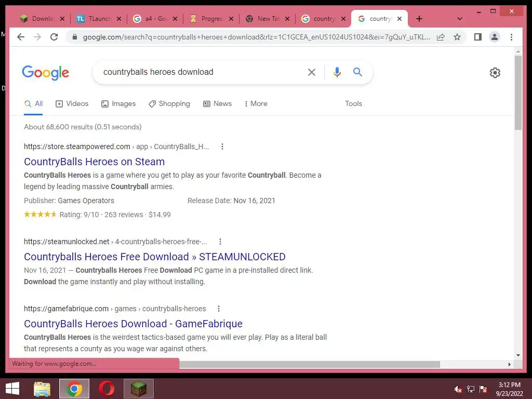Expand the tab search dropdown
This screenshot has width=532, height=399.
tap(460, 19)
